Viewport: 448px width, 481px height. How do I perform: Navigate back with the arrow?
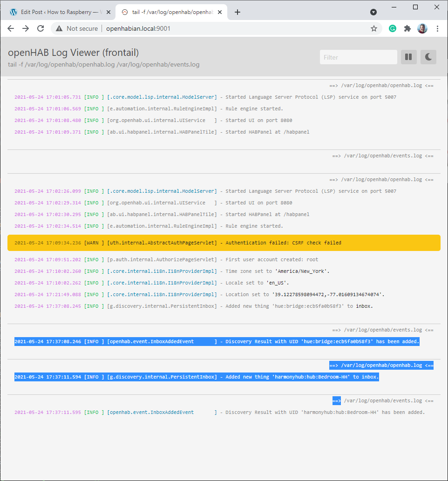pos(11,28)
